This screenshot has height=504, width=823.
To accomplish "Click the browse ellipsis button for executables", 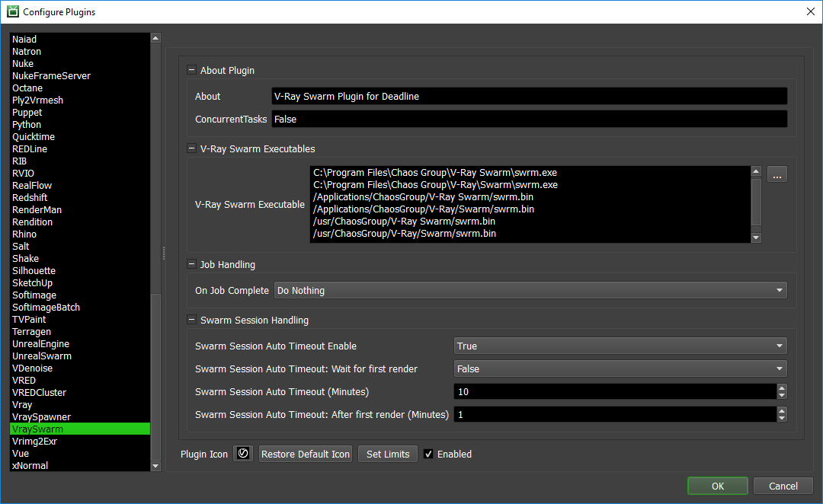I will (777, 175).
